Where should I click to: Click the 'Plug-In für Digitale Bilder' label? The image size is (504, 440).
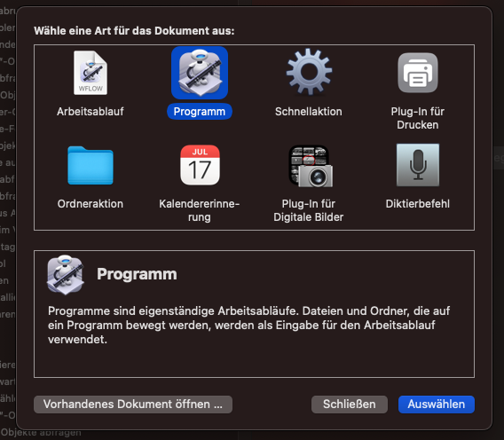point(309,210)
